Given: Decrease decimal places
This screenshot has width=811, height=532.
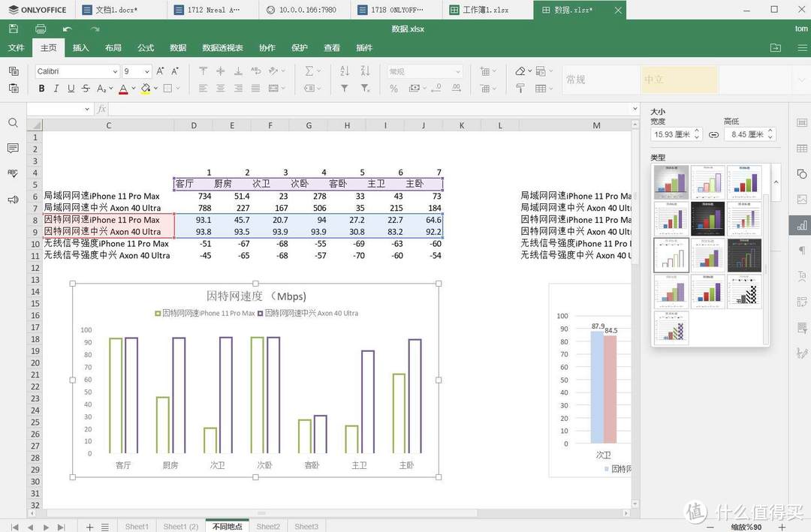Looking at the screenshot, I should click(x=436, y=89).
